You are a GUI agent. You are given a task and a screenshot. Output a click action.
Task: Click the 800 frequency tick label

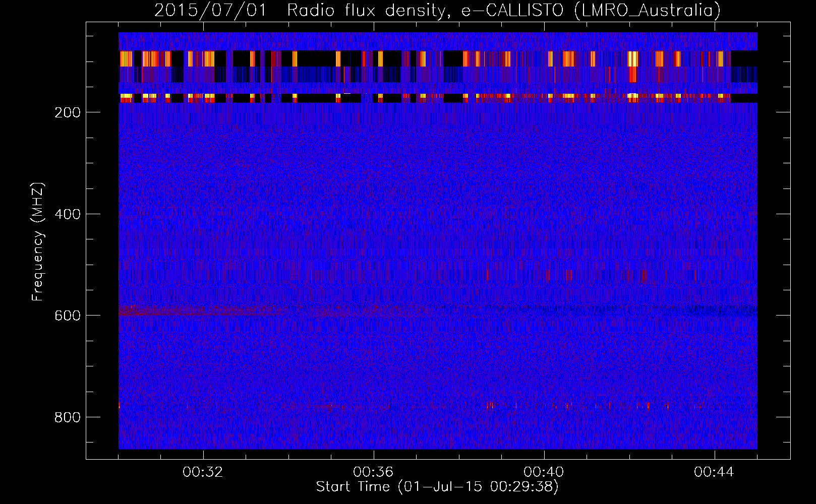click(68, 417)
